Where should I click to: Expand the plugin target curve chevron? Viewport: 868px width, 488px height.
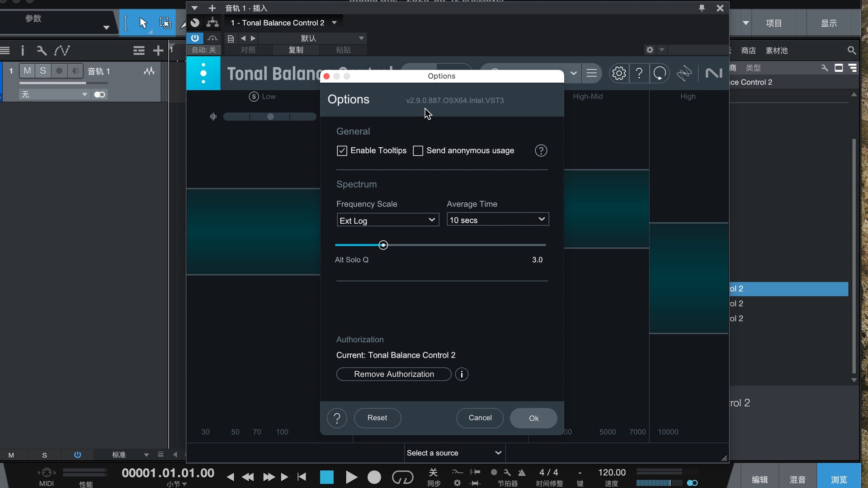tap(574, 73)
